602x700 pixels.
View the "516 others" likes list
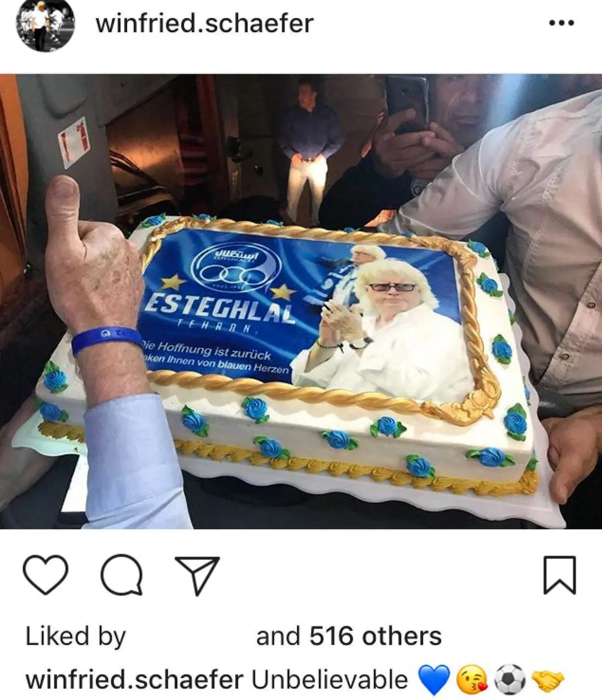coord(375,636)
